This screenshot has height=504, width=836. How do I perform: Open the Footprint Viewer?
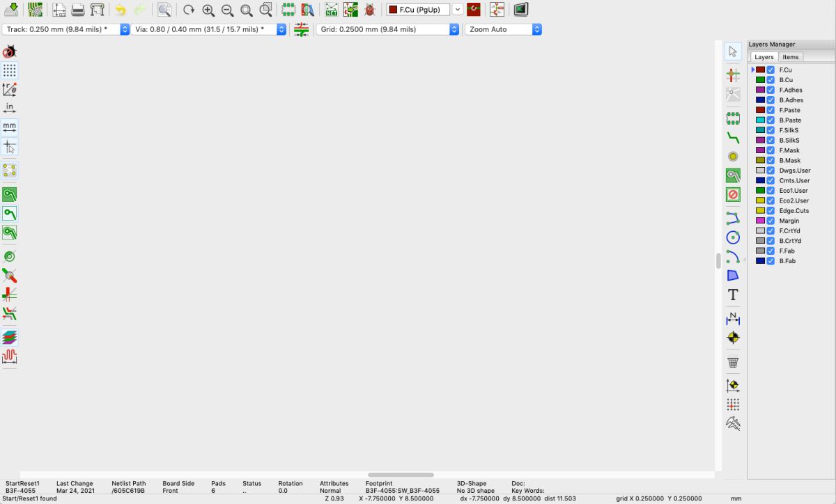click(x=307, y=10)
